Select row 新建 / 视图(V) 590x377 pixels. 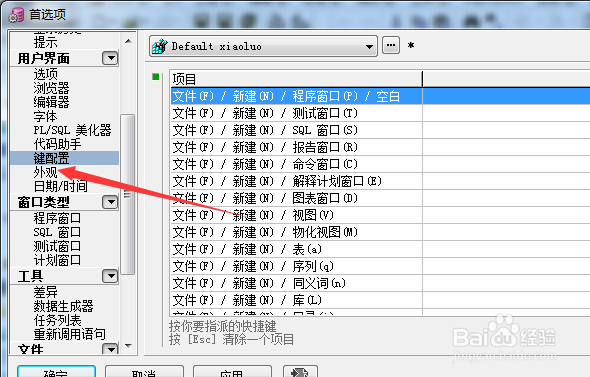tap(297, 215)
